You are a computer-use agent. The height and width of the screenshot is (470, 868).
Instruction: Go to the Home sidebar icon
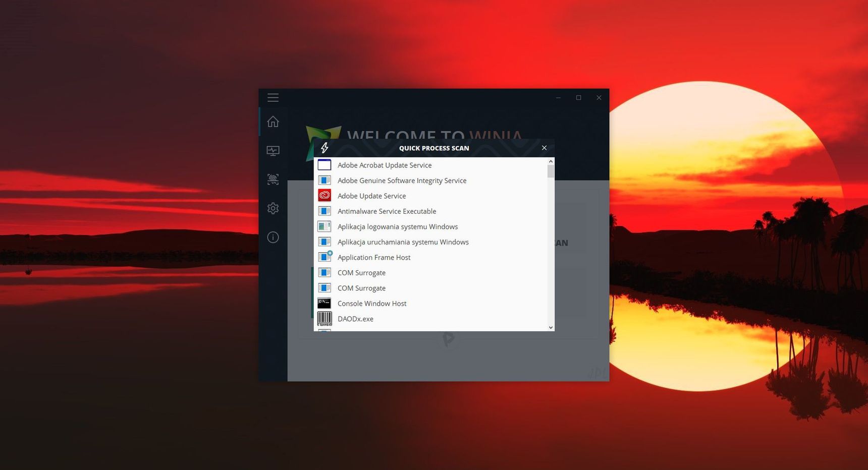pyautogui.click(x=273, y=122)
